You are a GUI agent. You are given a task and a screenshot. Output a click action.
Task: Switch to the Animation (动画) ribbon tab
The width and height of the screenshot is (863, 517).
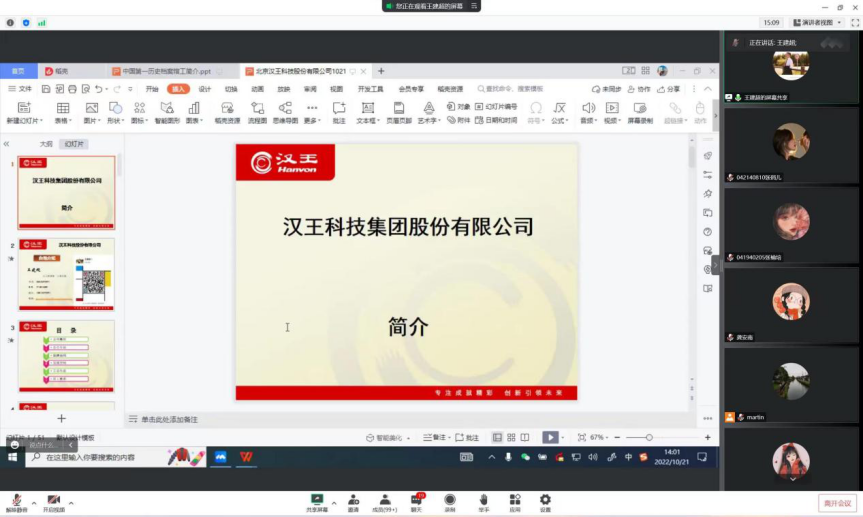pyautogui.click(x=257, y=89)
